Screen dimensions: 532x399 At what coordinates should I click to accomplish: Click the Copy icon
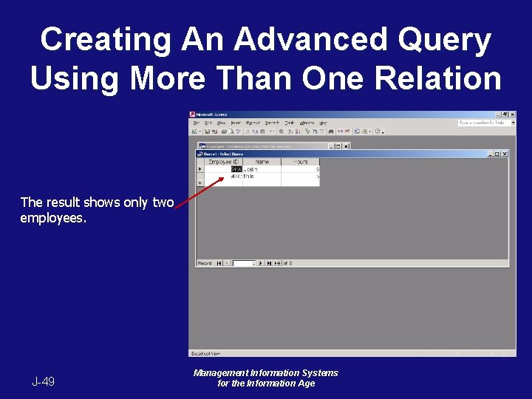click(255, 132)
